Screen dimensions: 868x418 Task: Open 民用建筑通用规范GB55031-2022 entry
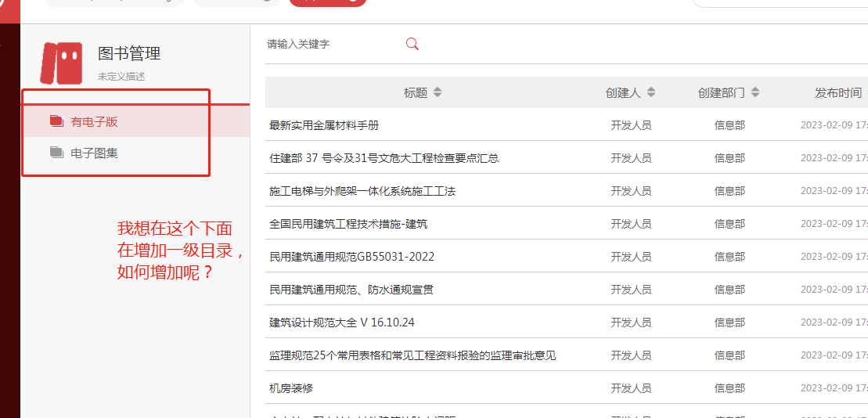coord(351,257)
